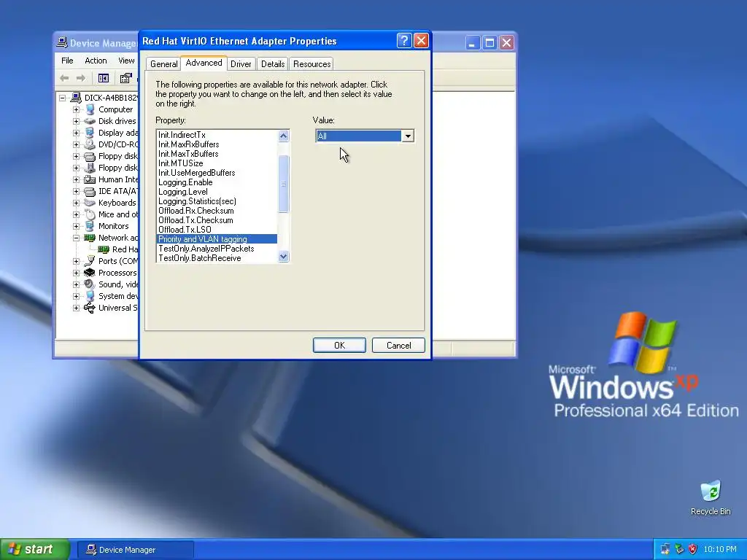
Task: Click the Disk drives category icon
Action: point(90,121)
